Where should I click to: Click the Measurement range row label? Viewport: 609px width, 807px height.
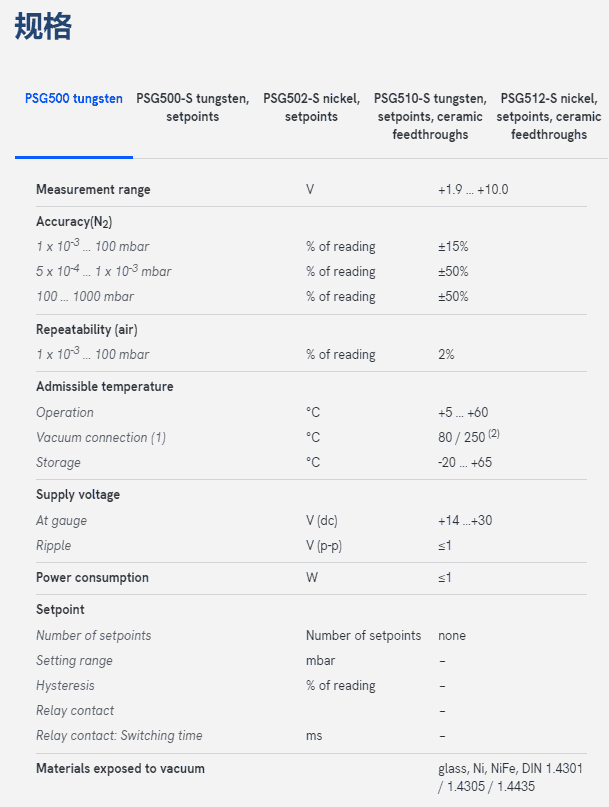tap(93, 189)
